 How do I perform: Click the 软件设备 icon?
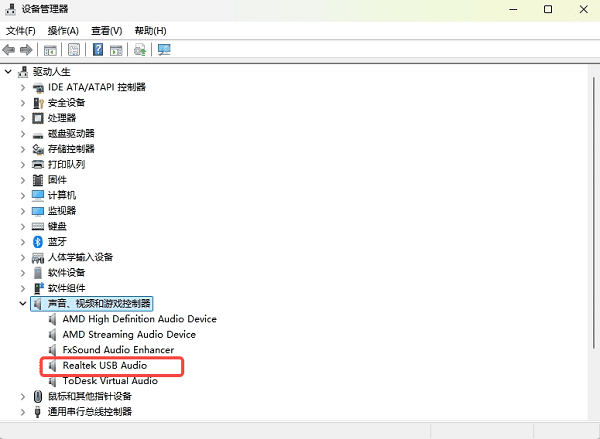coord(38,273)
